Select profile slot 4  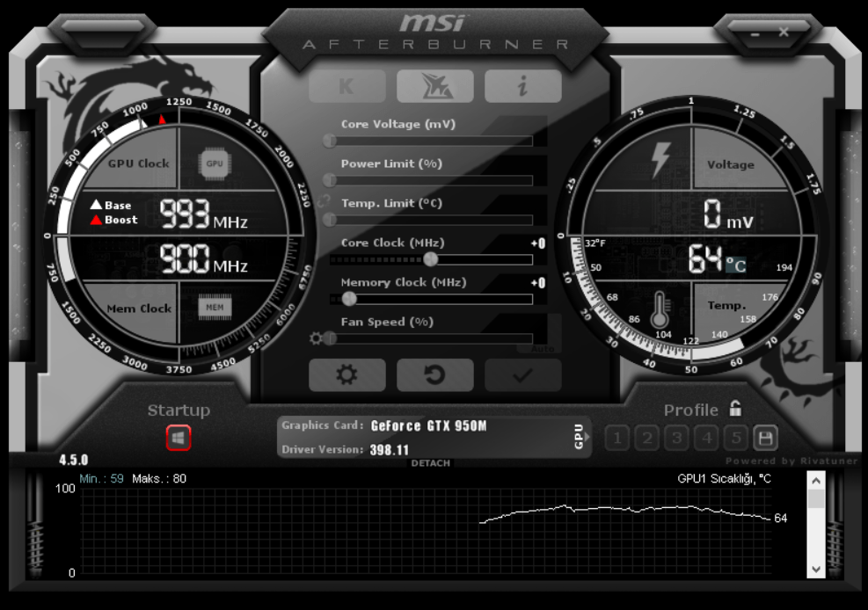pos(706,439)
